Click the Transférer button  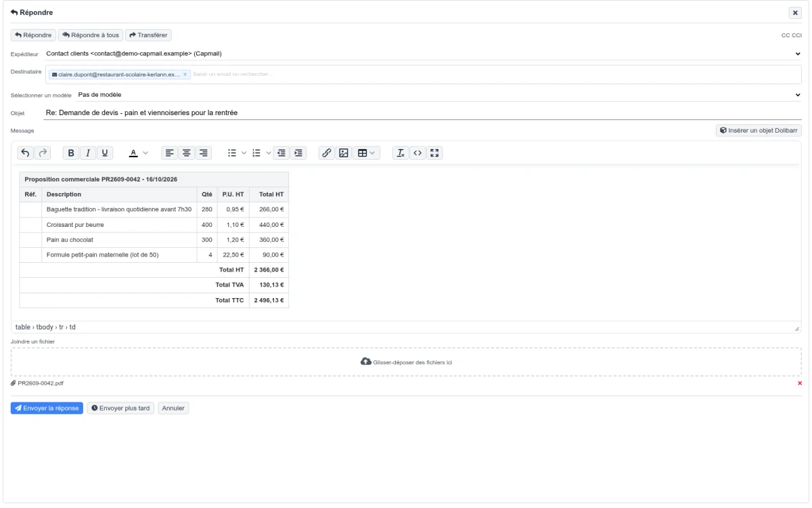148,35
